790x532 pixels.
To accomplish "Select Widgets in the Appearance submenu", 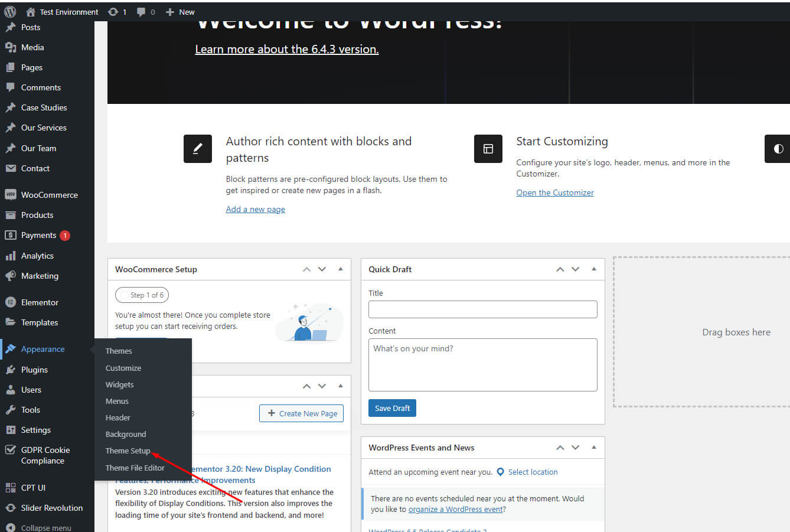I will point(120,384).
